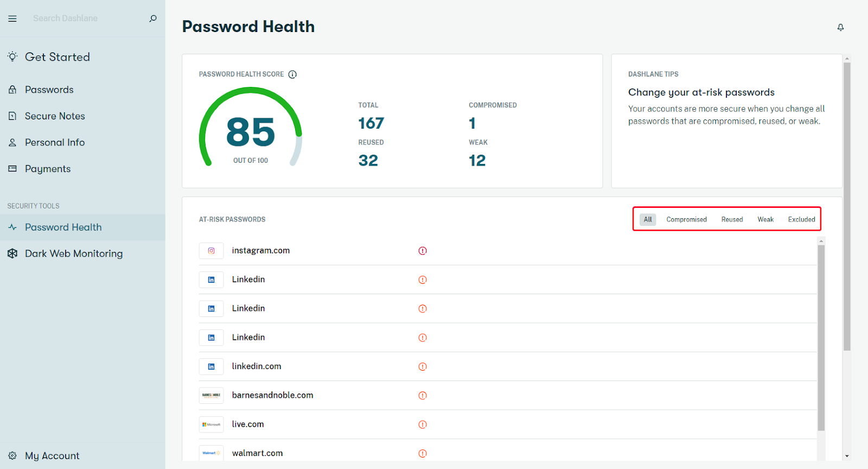The image size is (868, 469).
Task: Click the weak count 12
Action: coord(477,160)
